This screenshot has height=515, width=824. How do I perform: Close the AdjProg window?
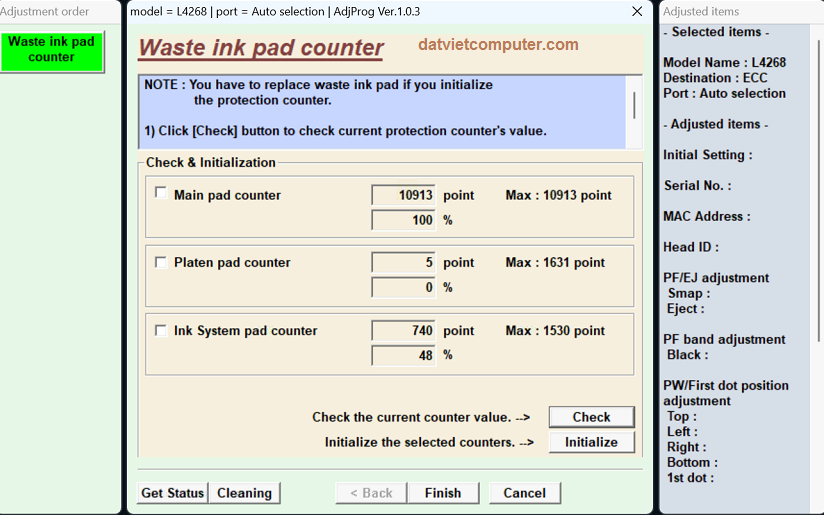pos(637,11)
